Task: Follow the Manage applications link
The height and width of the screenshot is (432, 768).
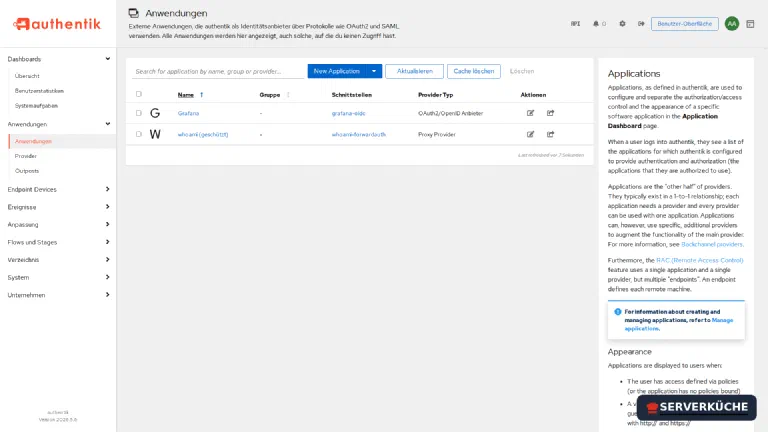Action: [678, 324]
